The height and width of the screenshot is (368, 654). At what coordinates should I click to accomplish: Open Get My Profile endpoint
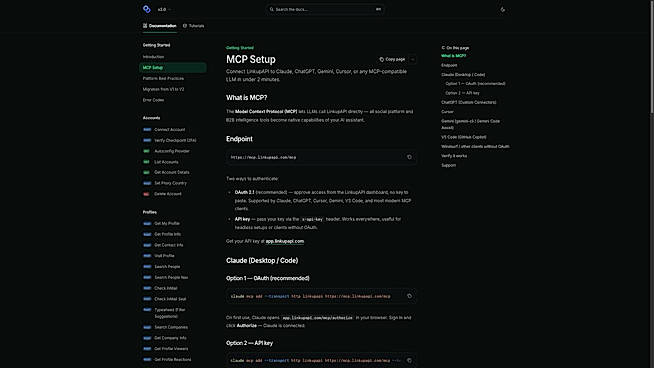(x=167, y=224)
